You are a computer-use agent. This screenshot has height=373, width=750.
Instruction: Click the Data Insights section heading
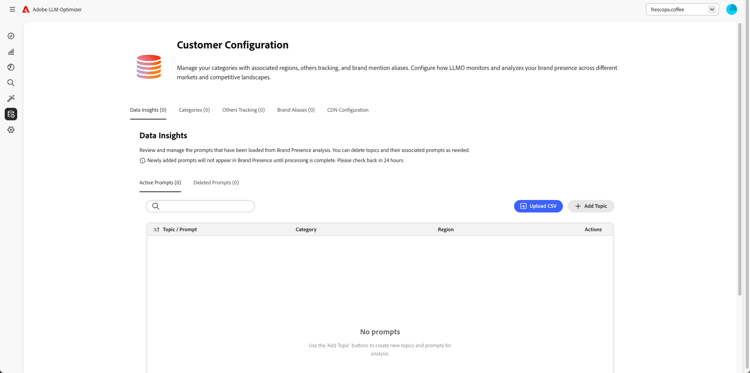(163, 136)
